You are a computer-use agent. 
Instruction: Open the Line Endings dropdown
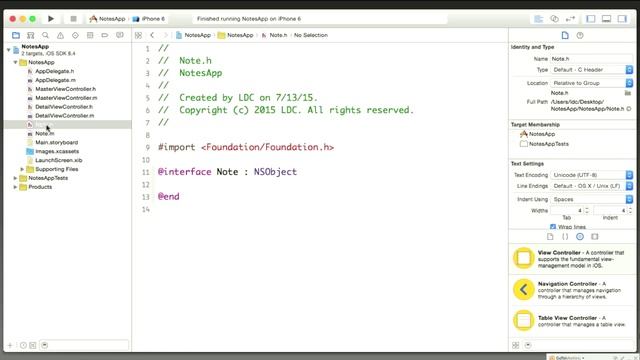point(591,186)
